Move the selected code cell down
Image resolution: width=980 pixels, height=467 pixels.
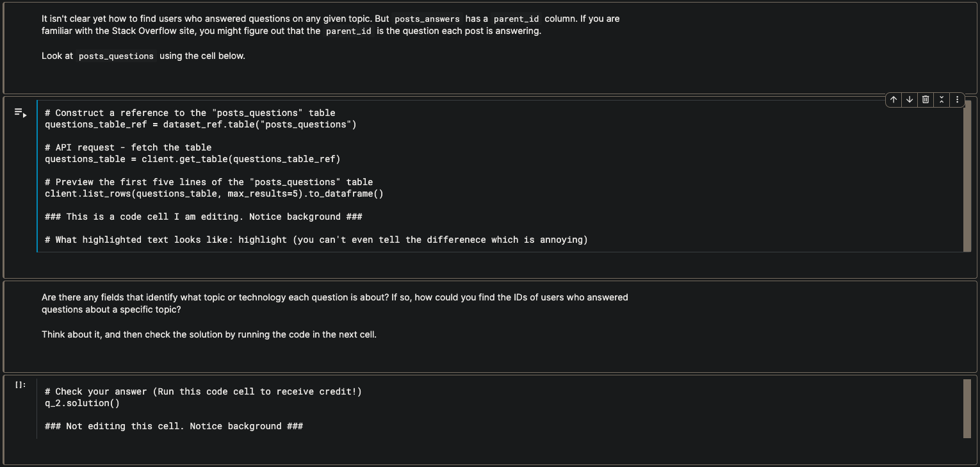(x=910, y=99)
